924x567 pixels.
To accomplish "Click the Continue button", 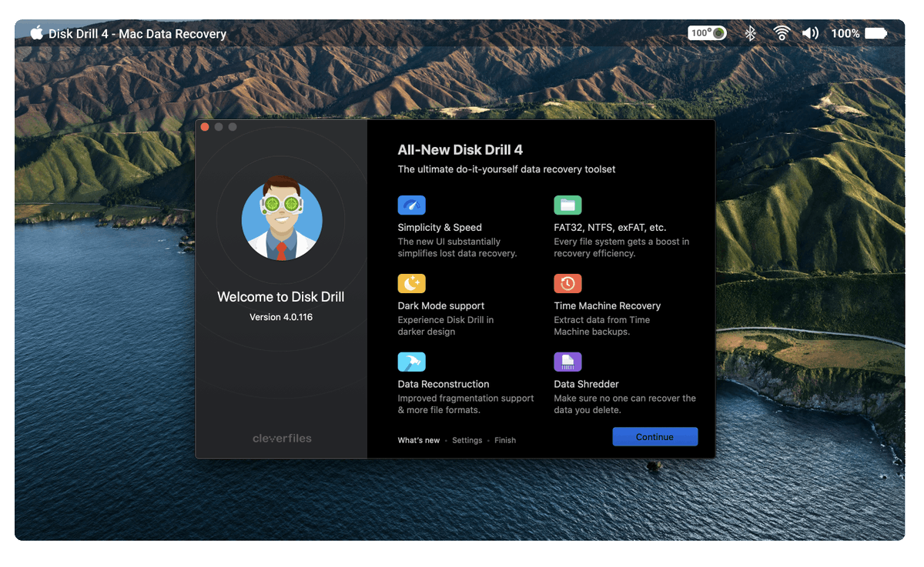I will tap(654, 437).
